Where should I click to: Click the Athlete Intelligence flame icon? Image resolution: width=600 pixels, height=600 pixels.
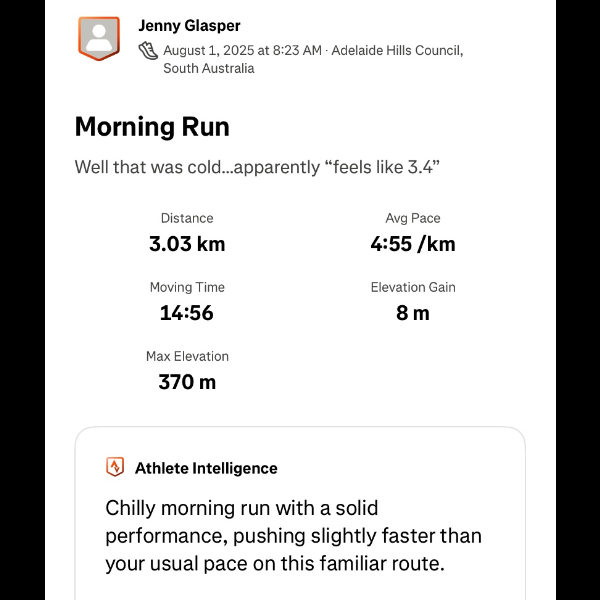115,467
